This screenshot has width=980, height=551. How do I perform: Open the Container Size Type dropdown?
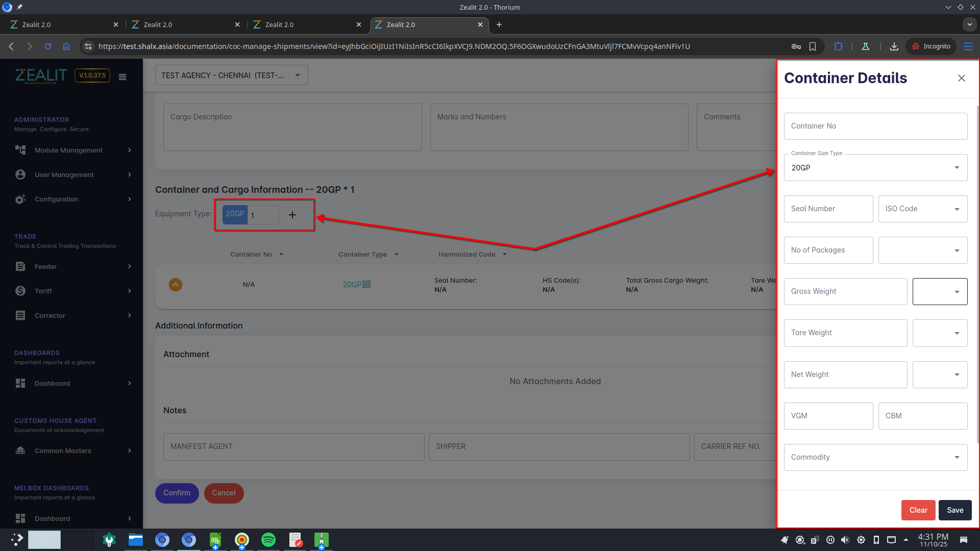pyautogui.click(x=875, y=168)
